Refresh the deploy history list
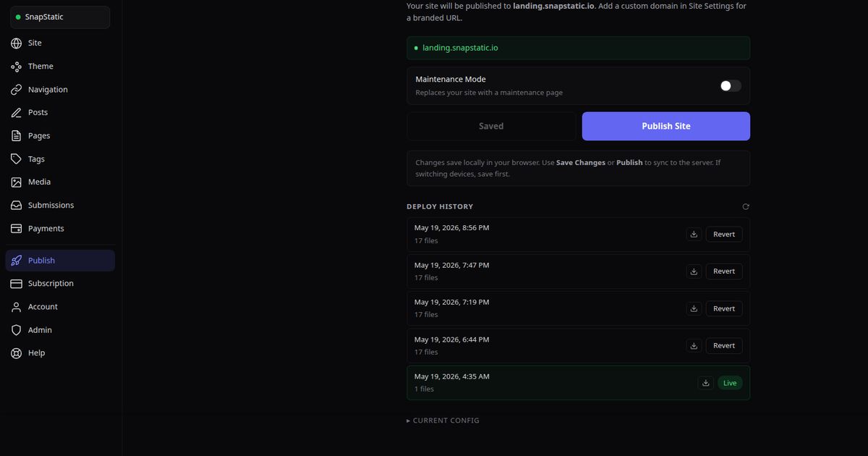Viewport: 868px width, 456px height. click(746, 207)
